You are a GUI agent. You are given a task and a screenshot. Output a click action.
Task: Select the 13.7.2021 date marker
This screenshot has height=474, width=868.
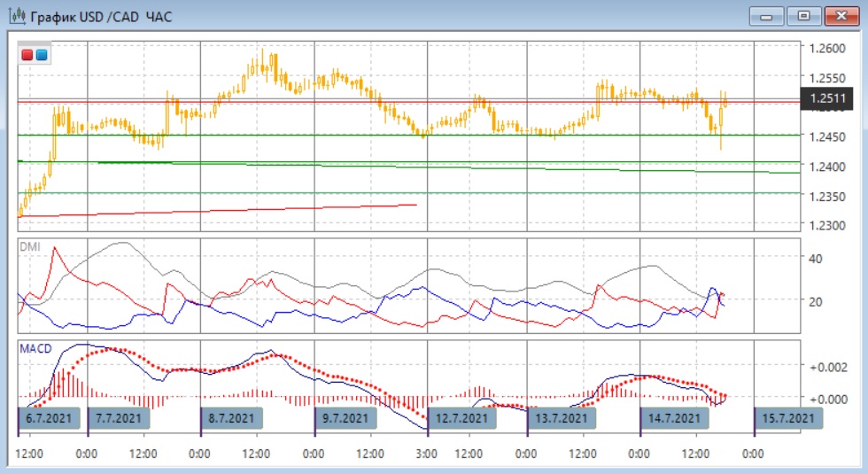[562, 417]
